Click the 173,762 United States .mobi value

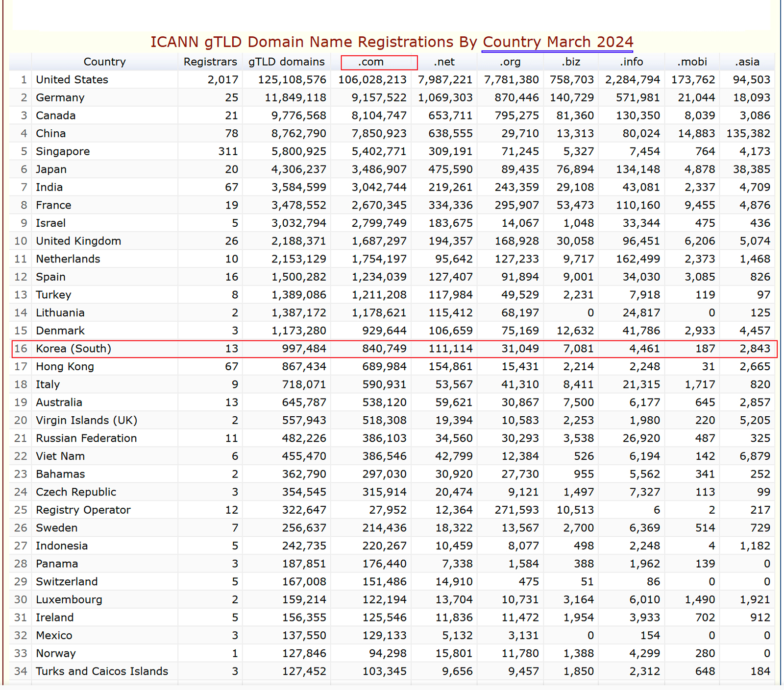tap(693, 80)
